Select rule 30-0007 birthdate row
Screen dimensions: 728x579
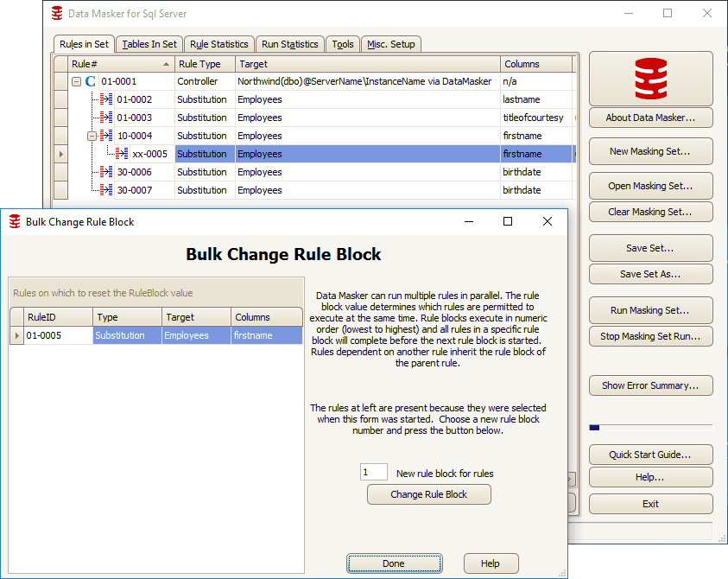[x=320, y=190]
